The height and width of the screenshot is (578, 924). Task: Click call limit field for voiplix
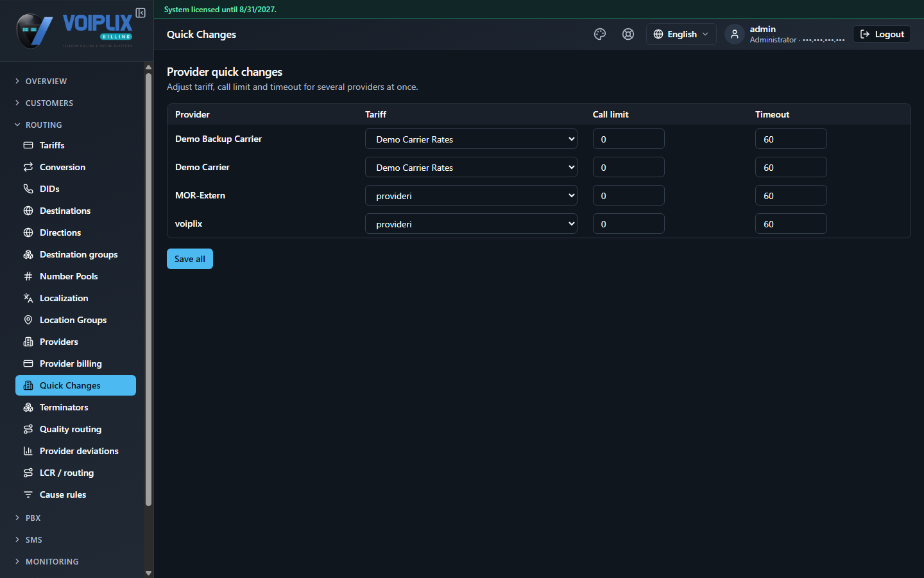click(628, 223)
